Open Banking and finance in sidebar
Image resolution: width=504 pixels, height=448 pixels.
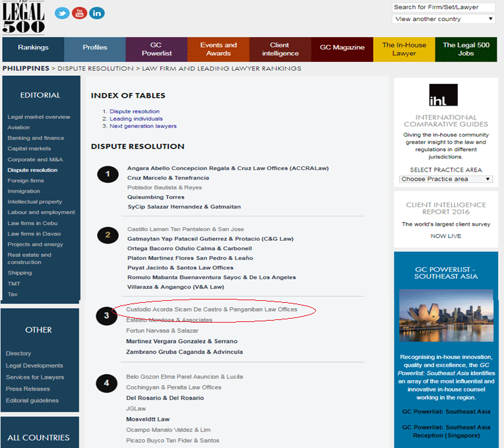pos(36,138)
